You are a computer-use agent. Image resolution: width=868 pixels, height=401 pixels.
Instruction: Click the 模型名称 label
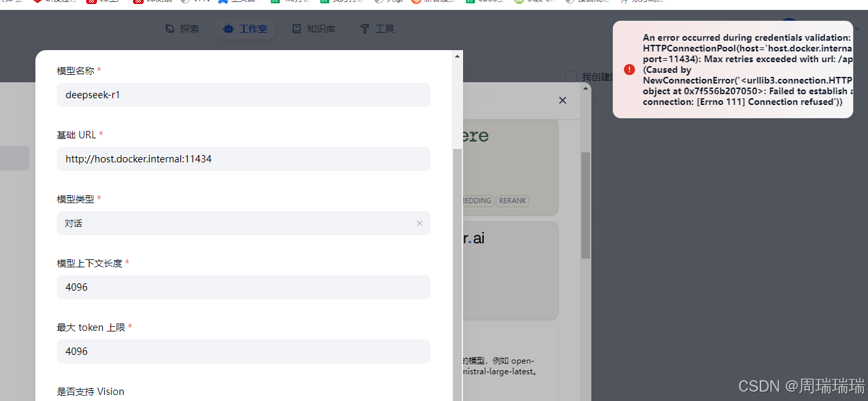(x=76, y=70)
